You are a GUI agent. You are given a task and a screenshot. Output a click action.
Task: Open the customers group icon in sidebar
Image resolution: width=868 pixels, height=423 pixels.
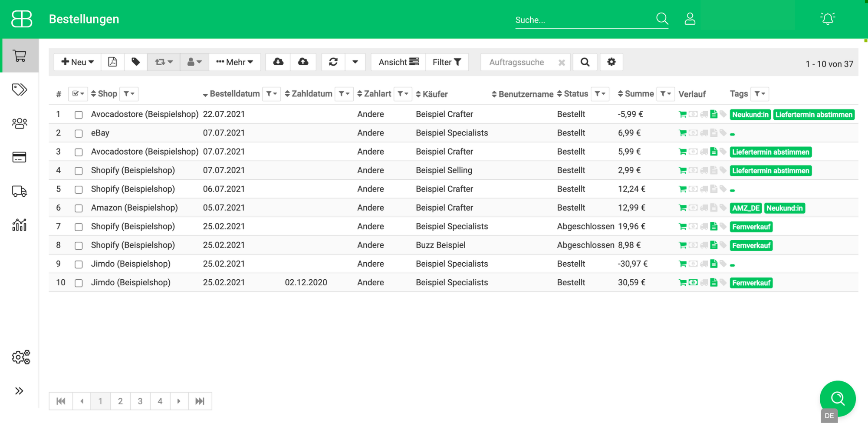point(20,123)
